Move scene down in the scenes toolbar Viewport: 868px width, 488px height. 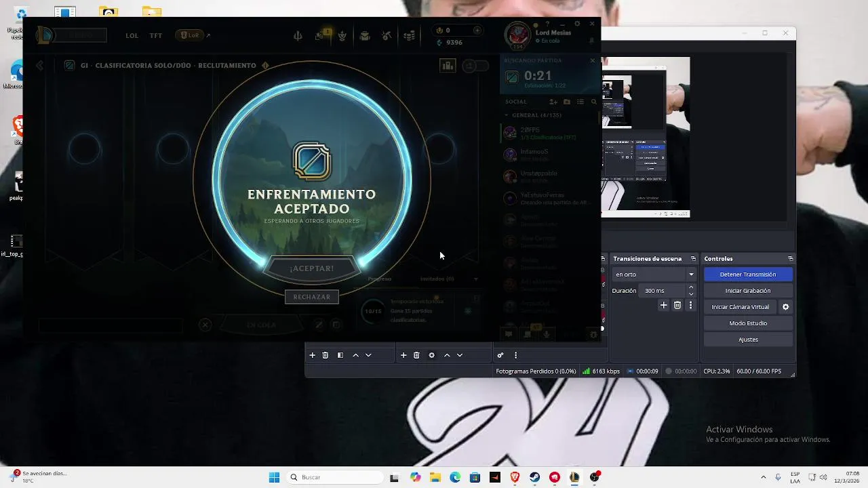(x=368, y=355)
